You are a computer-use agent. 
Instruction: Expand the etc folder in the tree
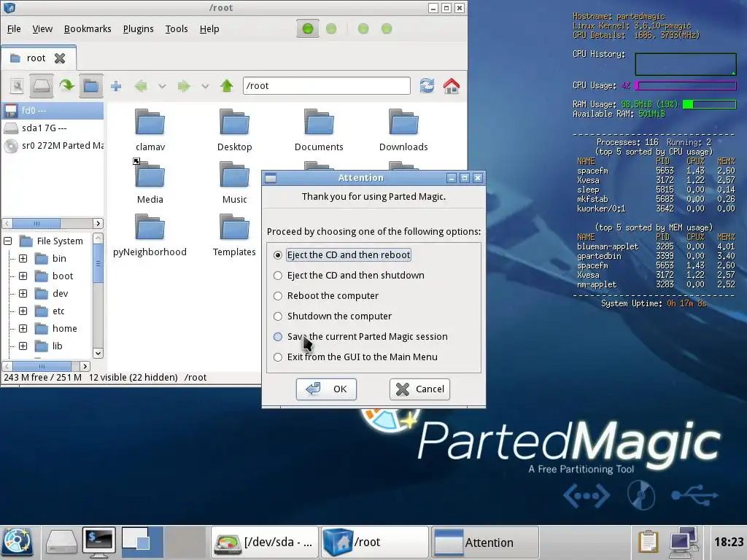(23, 311)
